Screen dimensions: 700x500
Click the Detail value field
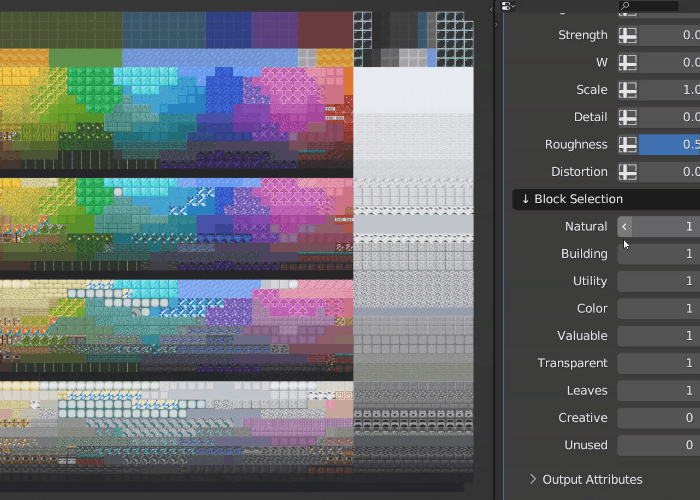coord(669,117)
